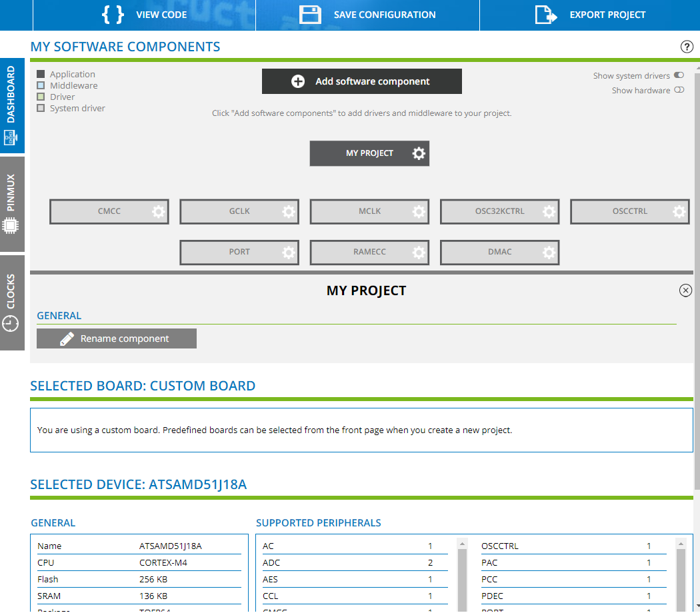Select the MY PROJECT block

(x=369, y=153)
